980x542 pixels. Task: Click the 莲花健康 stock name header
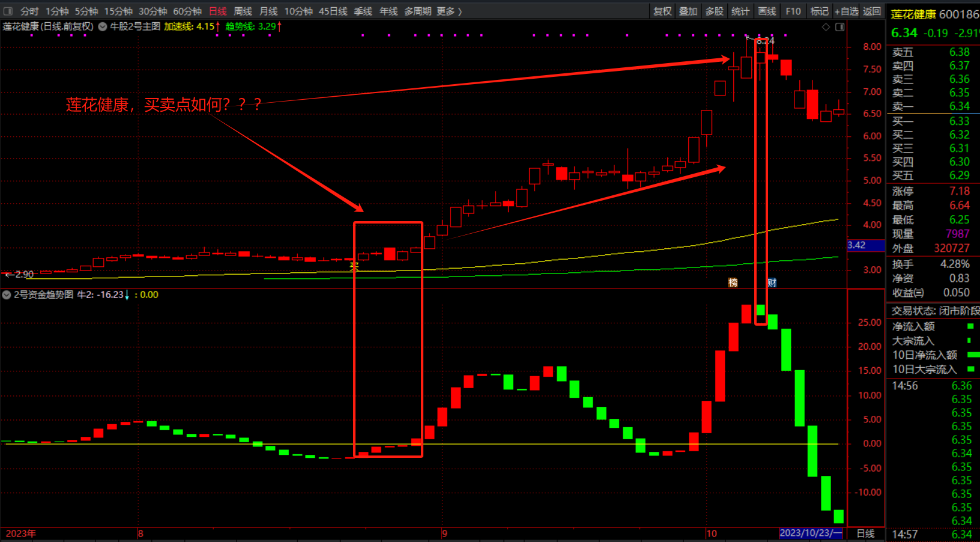(x=913, y=14)
